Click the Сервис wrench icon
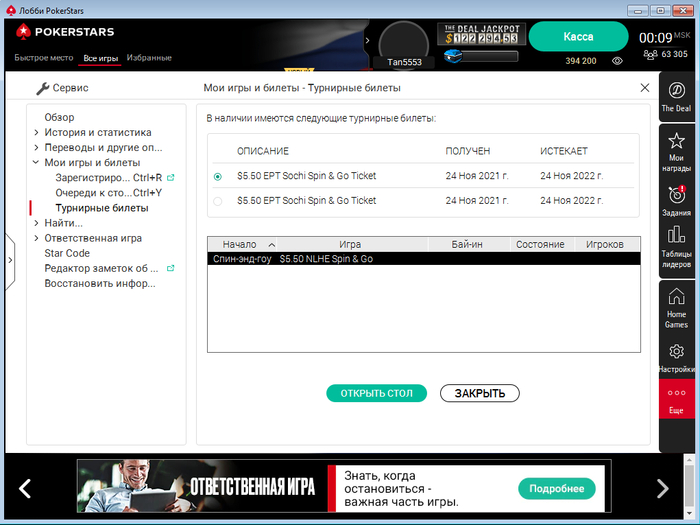This screenshot has width=700, height=525. pyautogui.click(x=42, y=88)
